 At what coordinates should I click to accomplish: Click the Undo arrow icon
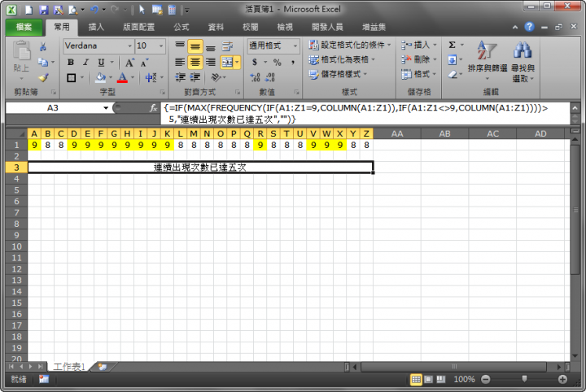94,10
